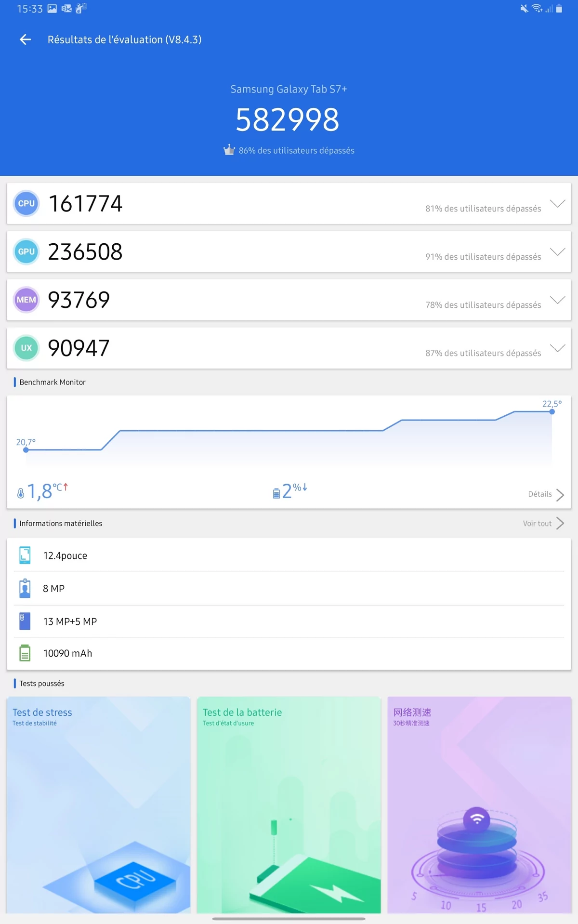578x924 pixels.
Task: Tap the Tests poussés heading
Action: [x=42, y=684]
